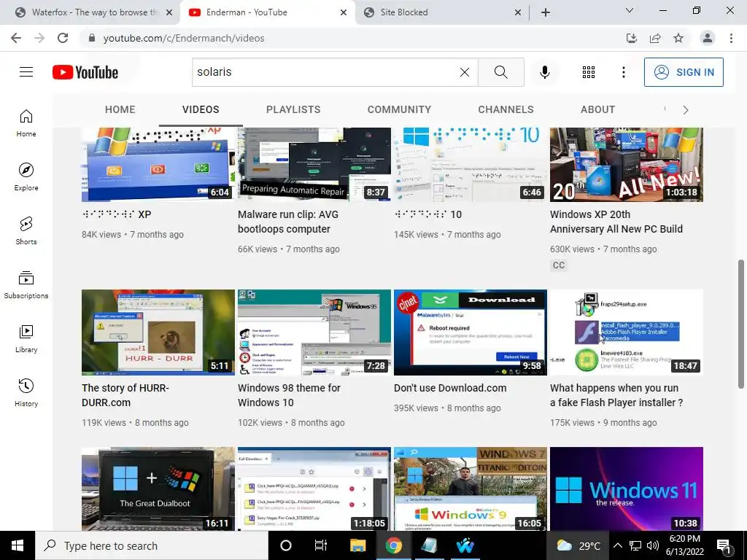Image resolution: width=747 pixels, height=560 pixels.
Task: Open History in the sidebar
Action: [x=26, y=392]
